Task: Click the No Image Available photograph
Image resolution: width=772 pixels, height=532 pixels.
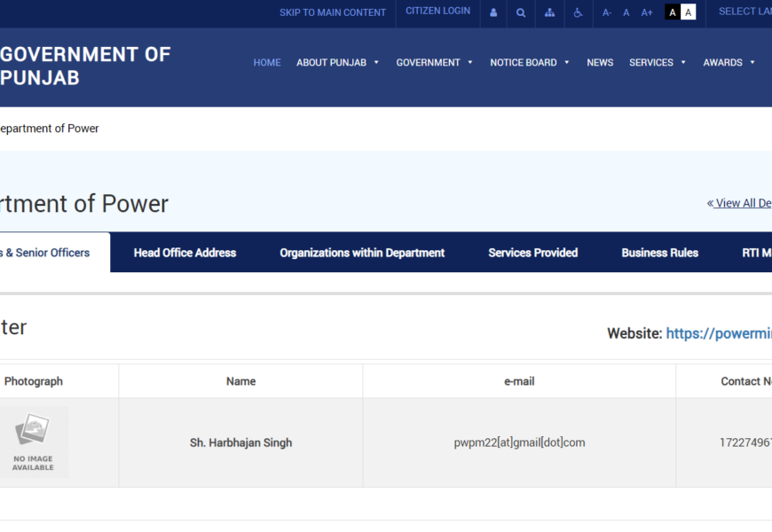Action: pyautogui.click(x=33, y=442)
